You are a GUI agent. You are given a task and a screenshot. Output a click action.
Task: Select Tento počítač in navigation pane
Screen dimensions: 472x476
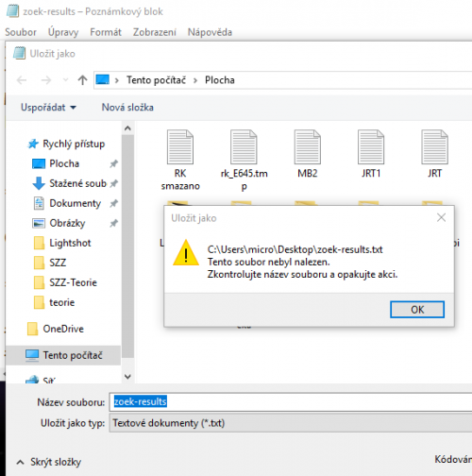coord(63,355)
